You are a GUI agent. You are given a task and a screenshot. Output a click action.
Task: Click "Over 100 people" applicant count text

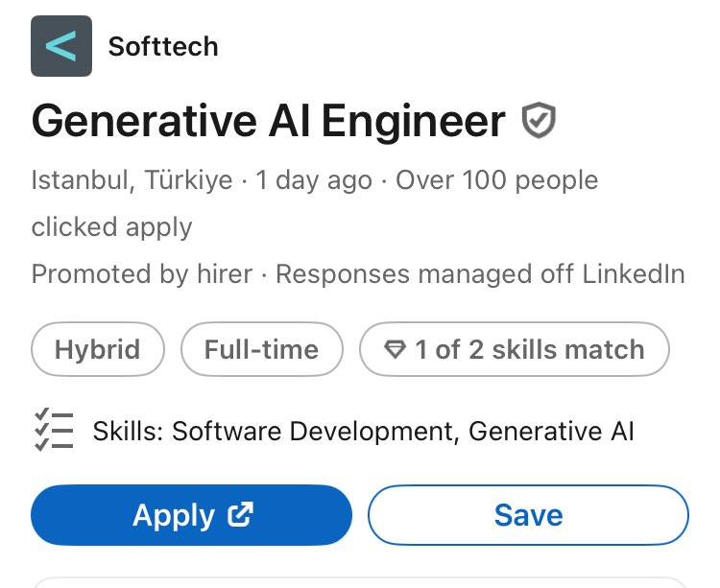coord(496,180)
